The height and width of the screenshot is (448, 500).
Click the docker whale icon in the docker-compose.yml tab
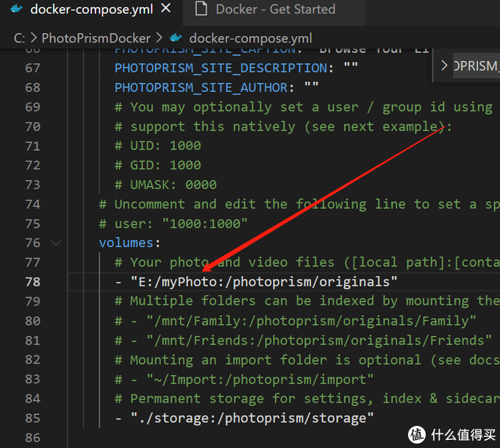pos(16,9)
